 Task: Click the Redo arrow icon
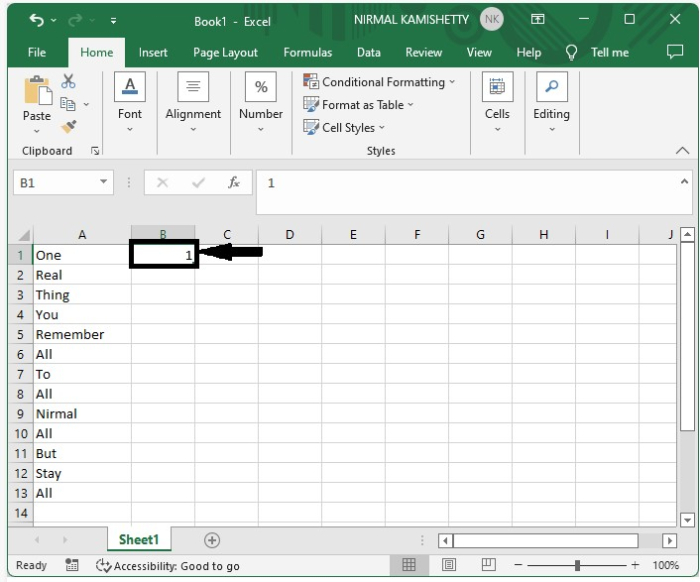pos(75,20)
